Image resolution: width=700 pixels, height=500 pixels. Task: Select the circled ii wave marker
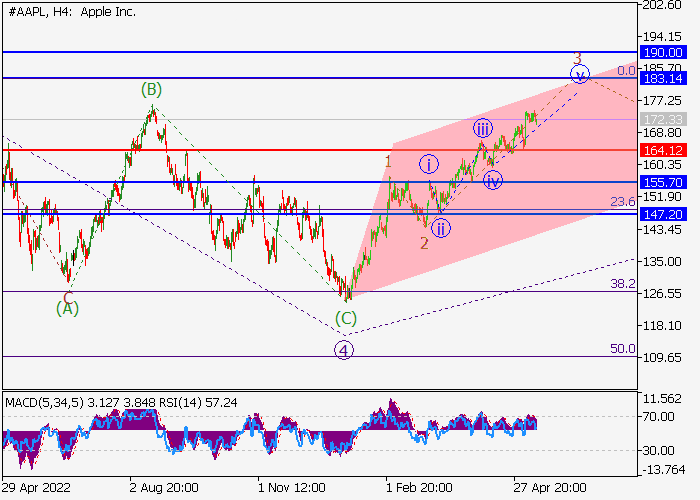pyautogui.click(x=441, y=229)
